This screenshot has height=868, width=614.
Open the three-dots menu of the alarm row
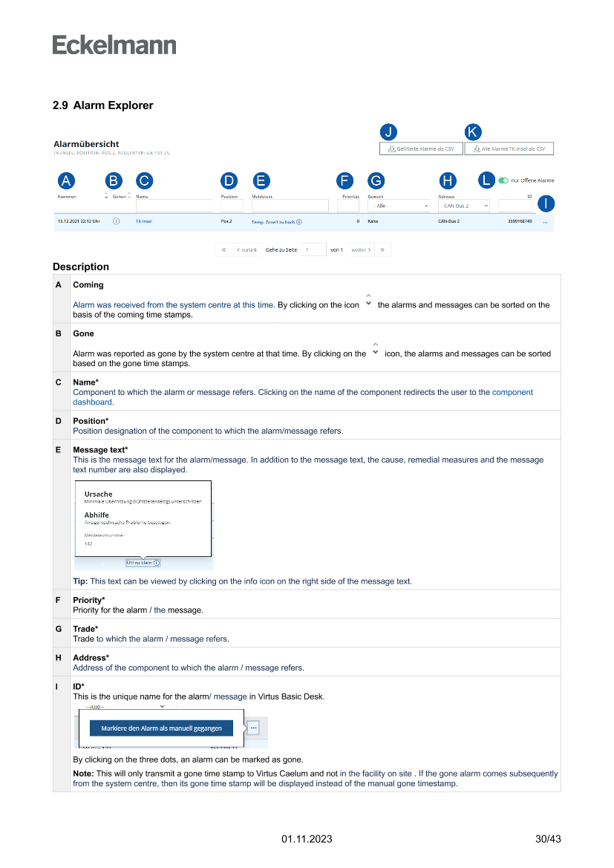546,221
